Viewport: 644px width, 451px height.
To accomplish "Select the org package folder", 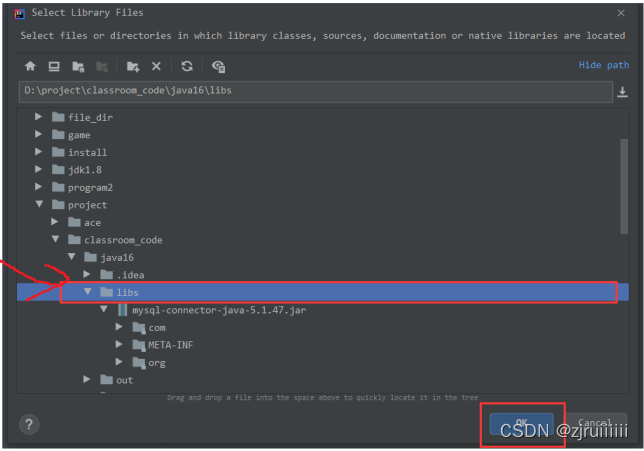I will click(x=149, y=363).
